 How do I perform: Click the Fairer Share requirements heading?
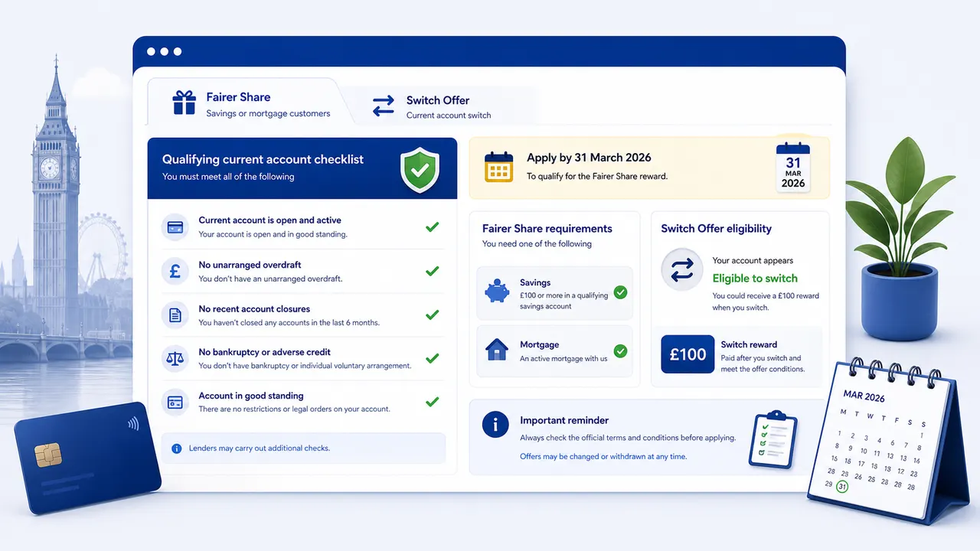click(x=547, y=229)
